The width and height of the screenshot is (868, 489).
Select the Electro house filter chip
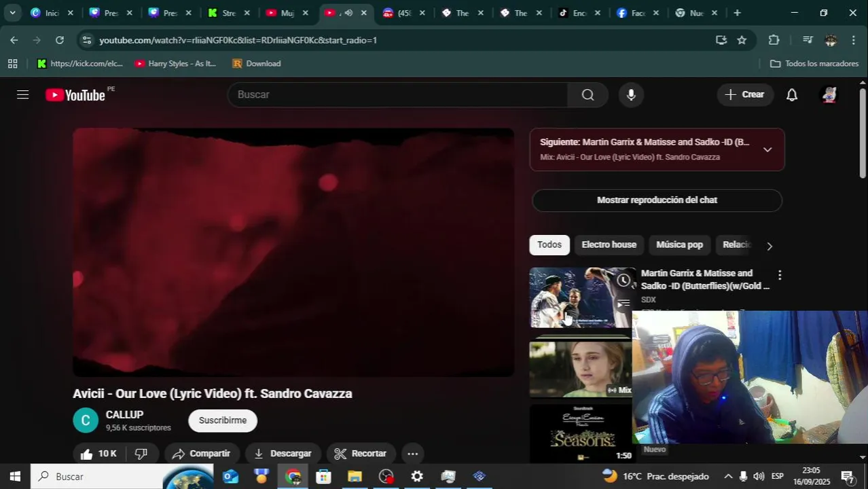coord(609,244)
